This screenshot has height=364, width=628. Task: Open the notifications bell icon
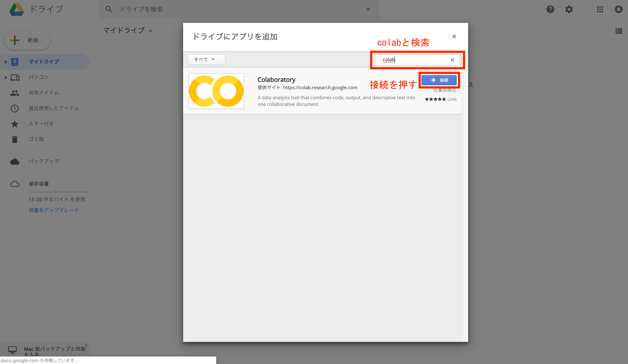coord(618,9)
